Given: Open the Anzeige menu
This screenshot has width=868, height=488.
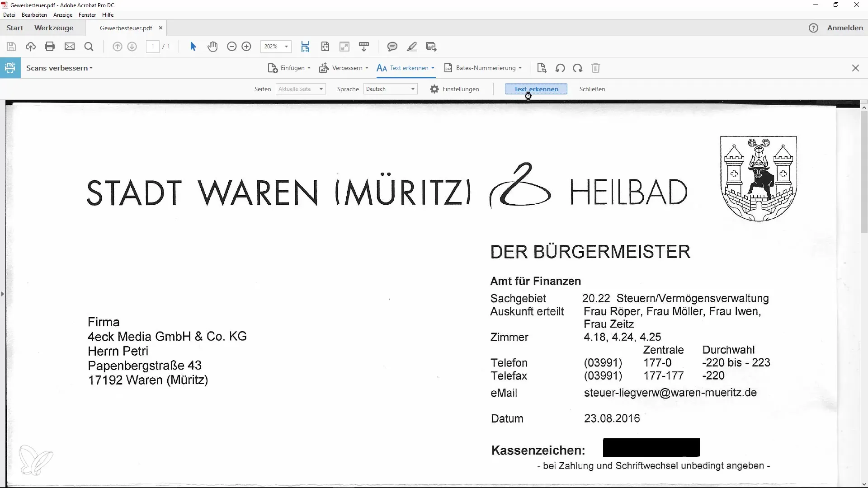Looking at the screenshot, I should click(x=63, y=15).
